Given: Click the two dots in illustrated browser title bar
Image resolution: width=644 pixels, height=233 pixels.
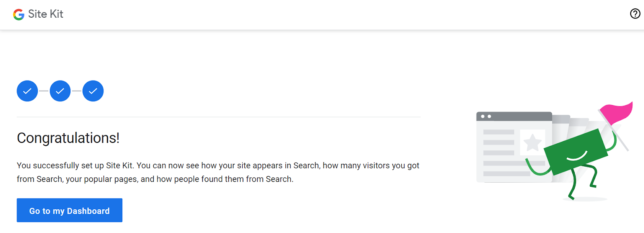Looking at the screenshot, I should [486, 116].
